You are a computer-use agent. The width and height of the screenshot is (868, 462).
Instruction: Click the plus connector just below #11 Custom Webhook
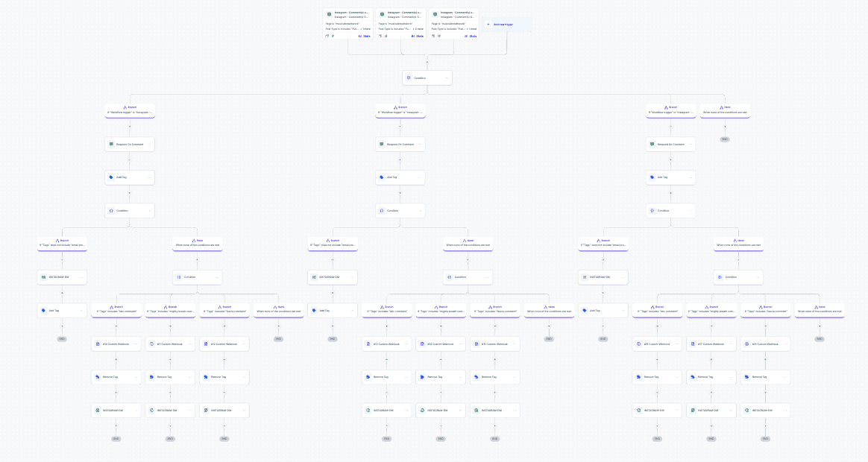(x=170, y=360)
